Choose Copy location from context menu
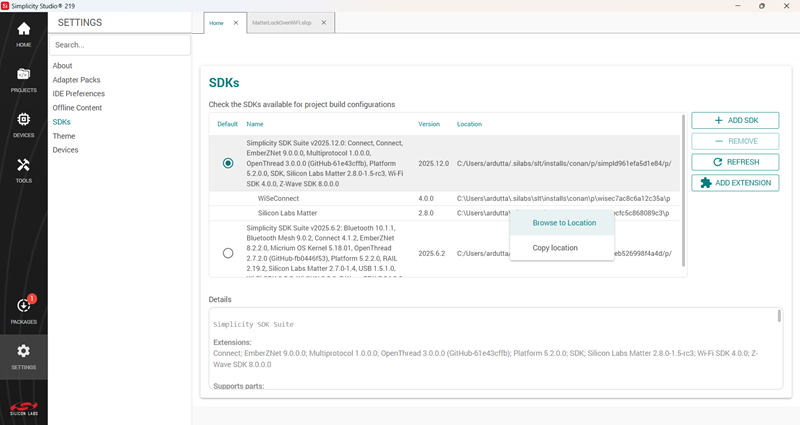800x425 pixels. click(562, 248)
